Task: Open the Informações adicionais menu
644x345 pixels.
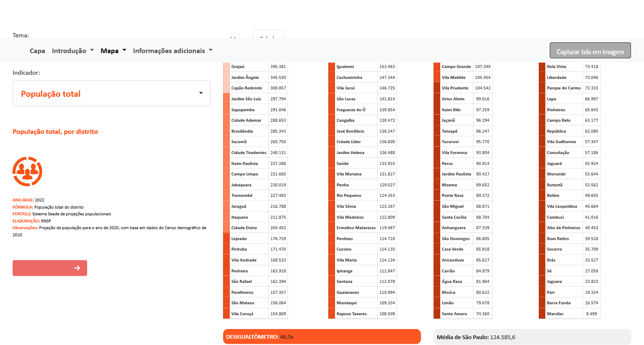Action: tap(172, 51)
